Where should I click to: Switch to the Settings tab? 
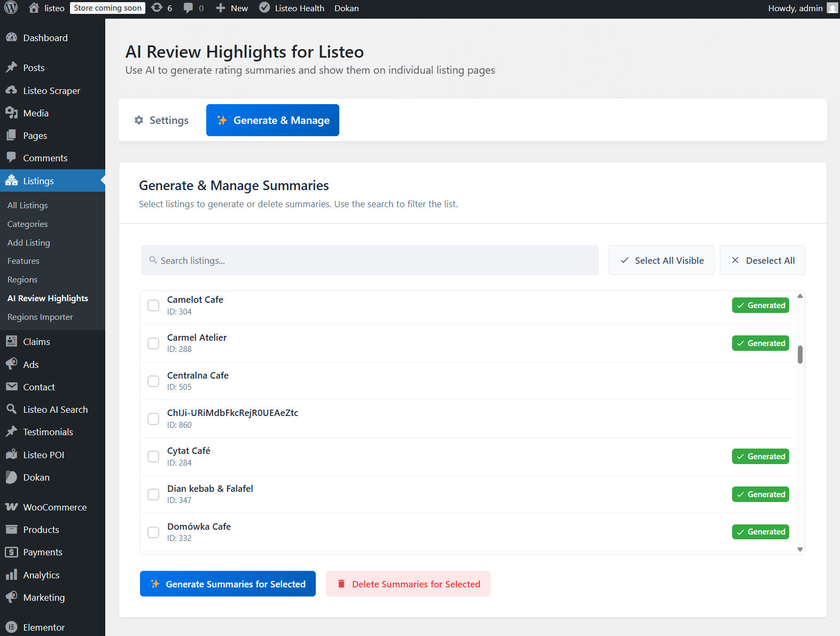pos(161,120)
